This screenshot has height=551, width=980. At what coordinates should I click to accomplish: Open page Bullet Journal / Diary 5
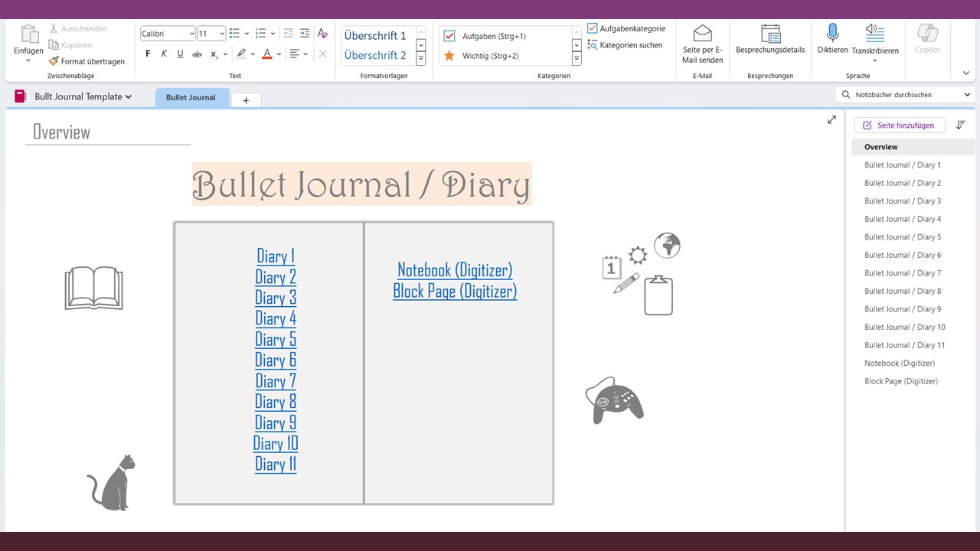(x=903, y=237)
